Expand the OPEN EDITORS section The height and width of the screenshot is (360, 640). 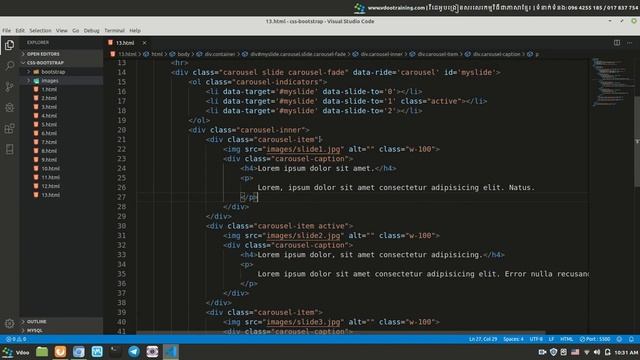61,54
